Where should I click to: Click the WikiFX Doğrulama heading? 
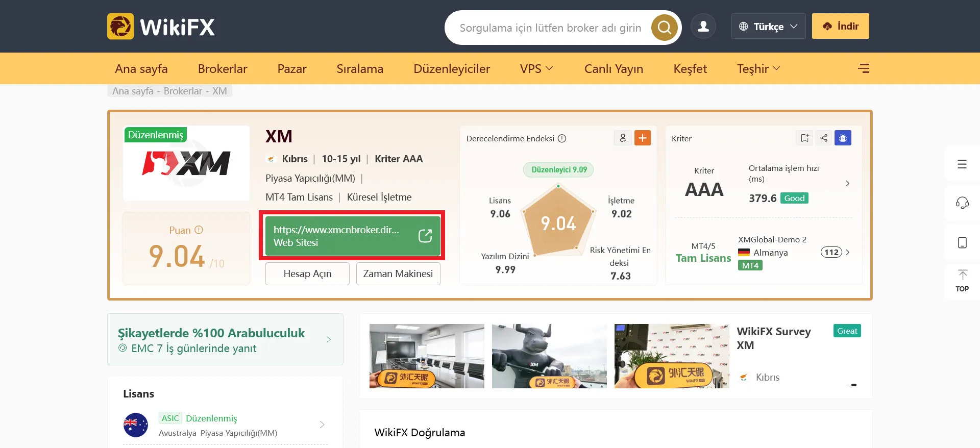coord(420,433)
